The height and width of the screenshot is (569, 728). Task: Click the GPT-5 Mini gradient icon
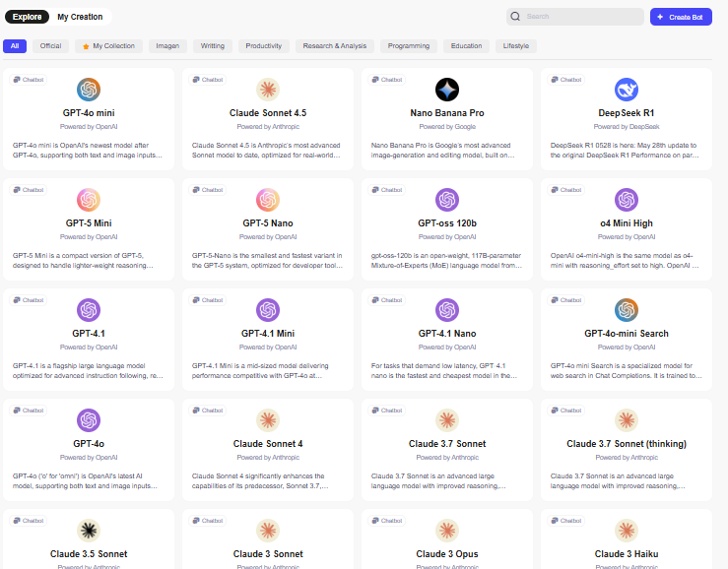click(x=90, y=200)
